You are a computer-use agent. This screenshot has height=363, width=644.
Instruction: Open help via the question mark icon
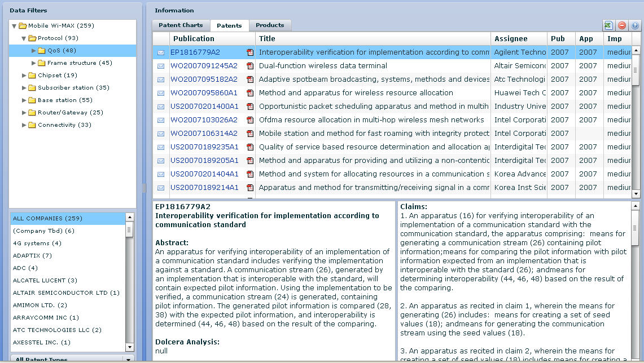pos(635,25)
